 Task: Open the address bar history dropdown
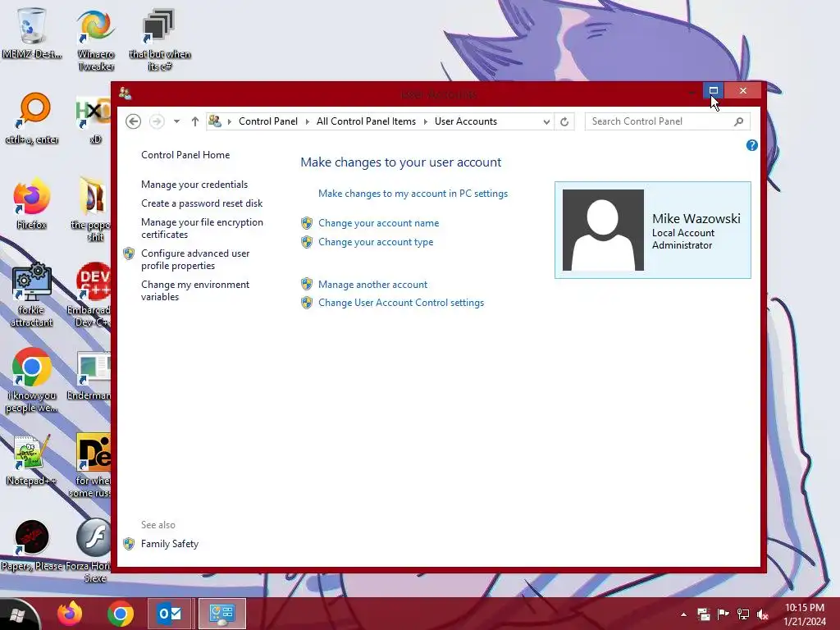click(x=546, y=121)
